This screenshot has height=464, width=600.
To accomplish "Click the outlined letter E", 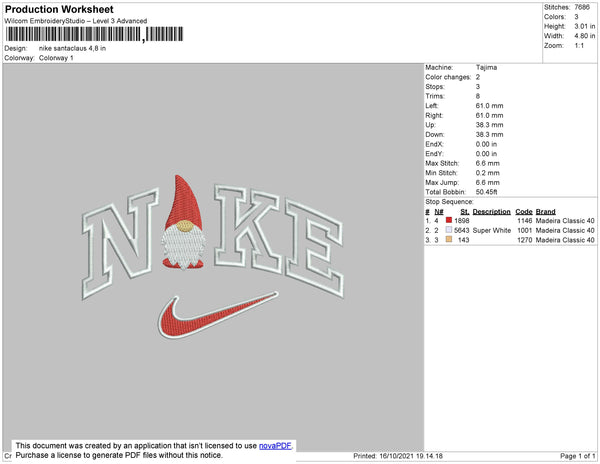I will coord(315,249).
